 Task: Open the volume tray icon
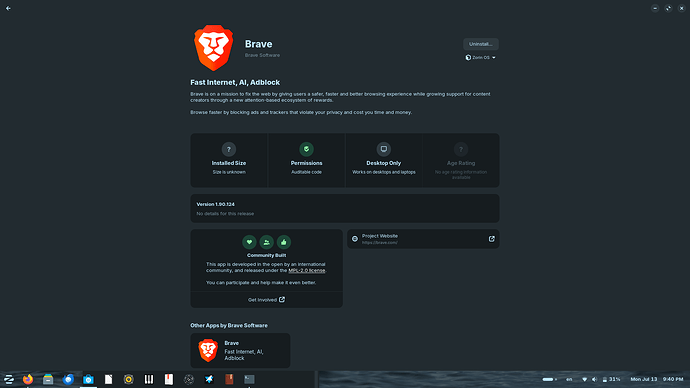594,379
